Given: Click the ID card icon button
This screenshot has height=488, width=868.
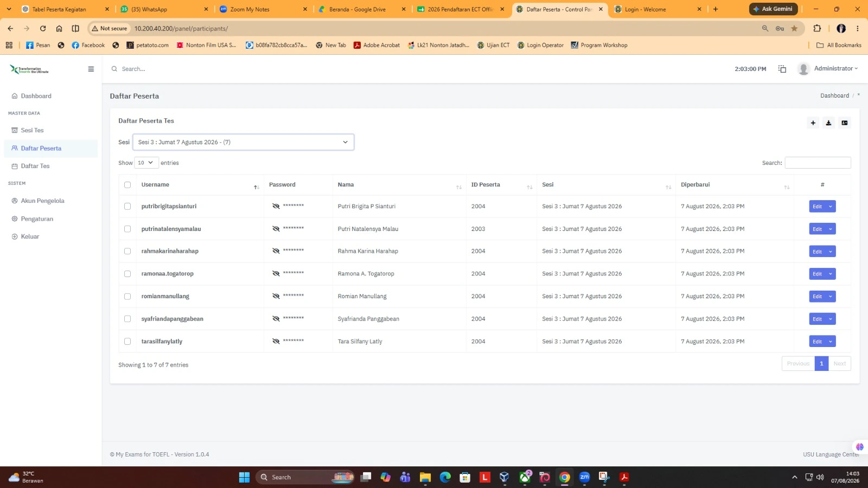Looking at the screenshot, I should pyautogui.click(x=844, y=123).
